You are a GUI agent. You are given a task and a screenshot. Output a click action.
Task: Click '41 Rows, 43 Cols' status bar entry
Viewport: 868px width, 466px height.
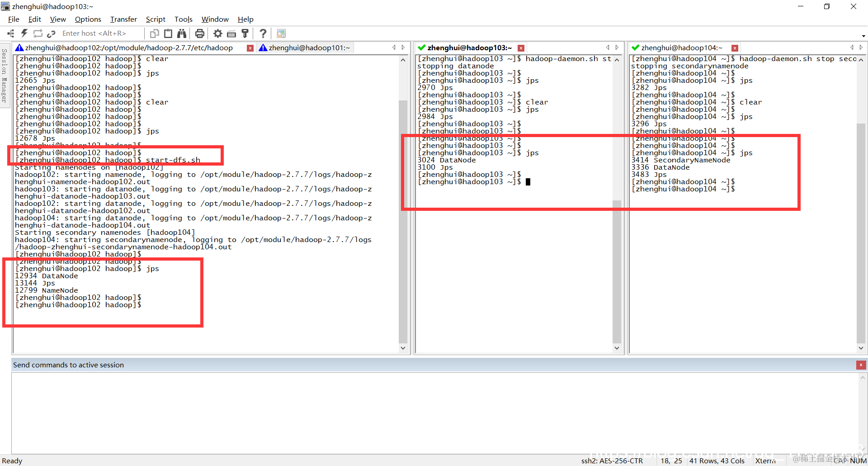tap(717, 461)
